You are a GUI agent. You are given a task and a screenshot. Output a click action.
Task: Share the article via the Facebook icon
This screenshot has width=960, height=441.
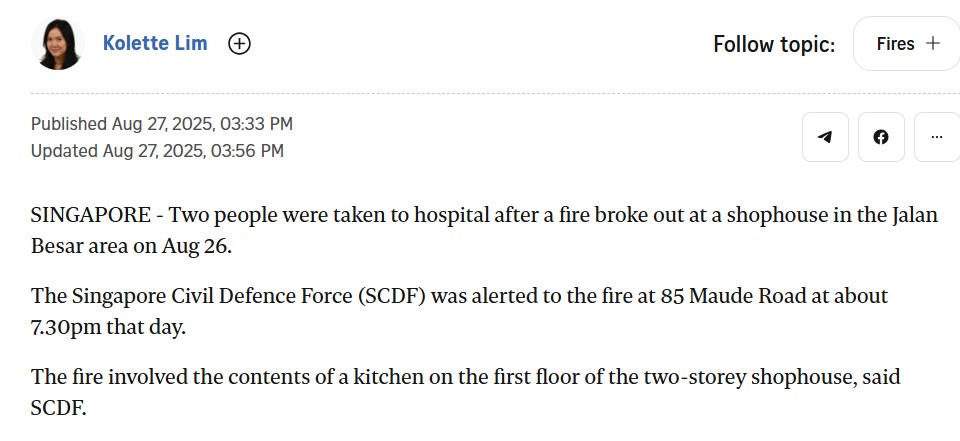click(x=881, y=137)
